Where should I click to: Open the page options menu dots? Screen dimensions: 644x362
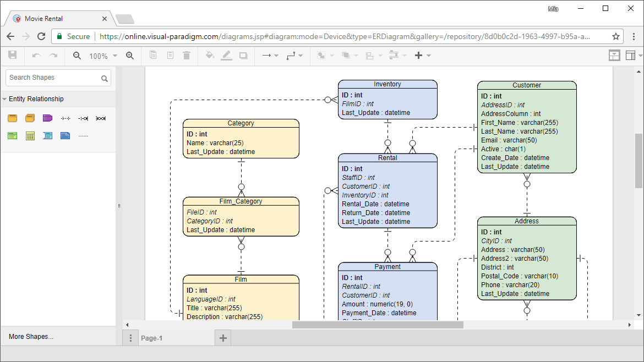(130, 338)
